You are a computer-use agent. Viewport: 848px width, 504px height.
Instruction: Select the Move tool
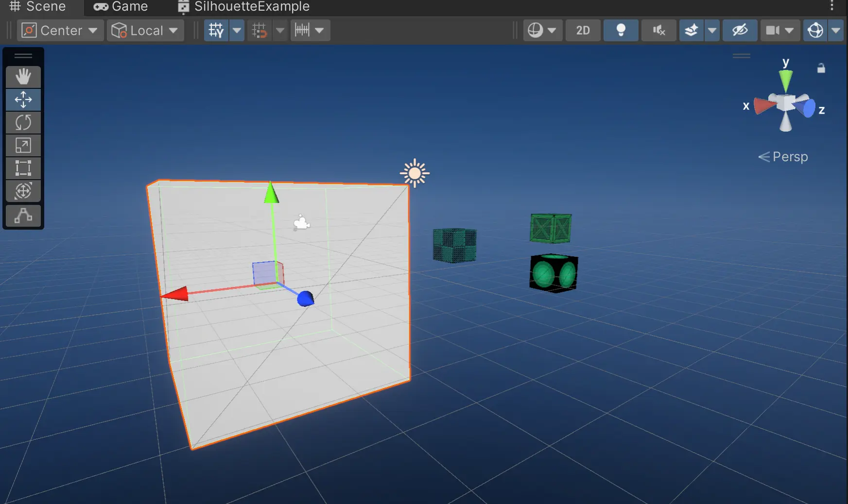(x=23, y=100)
